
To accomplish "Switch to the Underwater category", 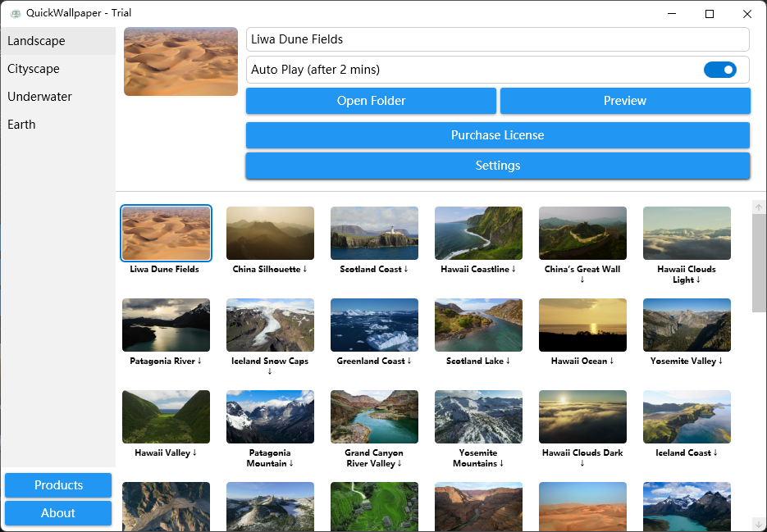I will coord(57,97).
